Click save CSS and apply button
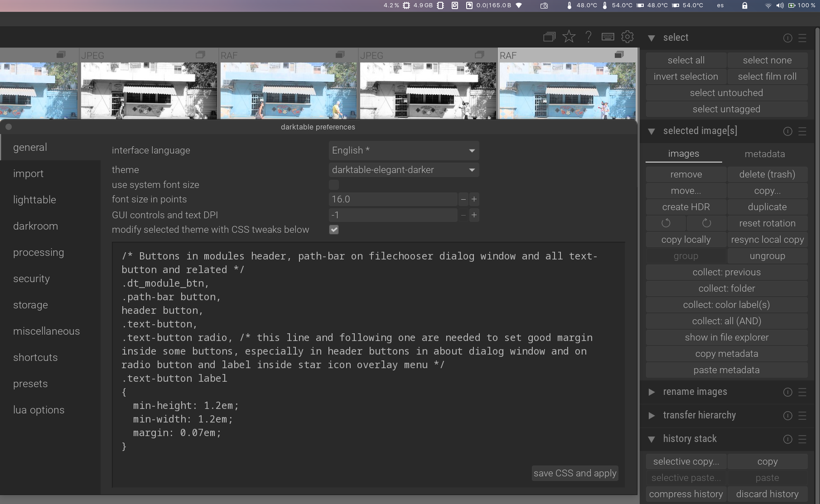This screenshot has width=820, height=504. tap(575, 473)
